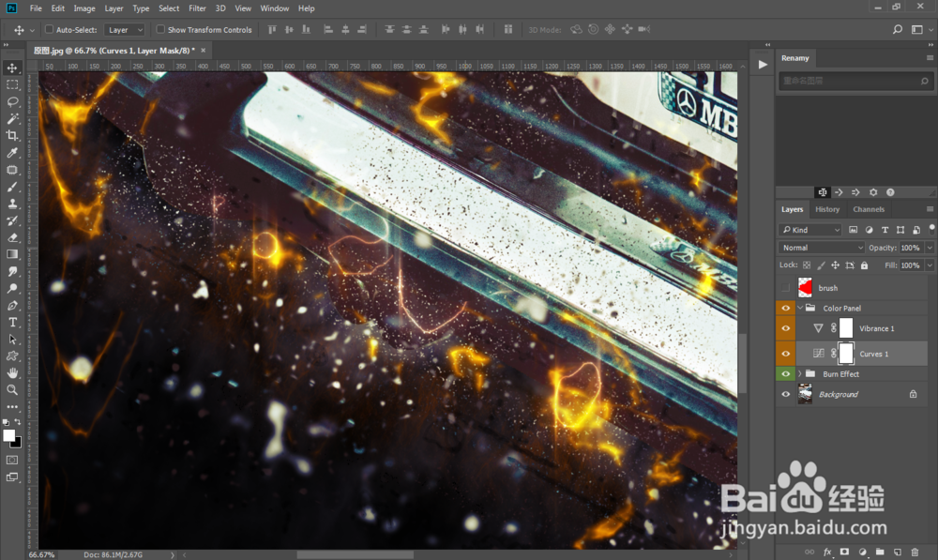The image size is (938, 560).
Task: Click the Fill 100% value field
Action: pyautogui.click(x=911, y=265)
